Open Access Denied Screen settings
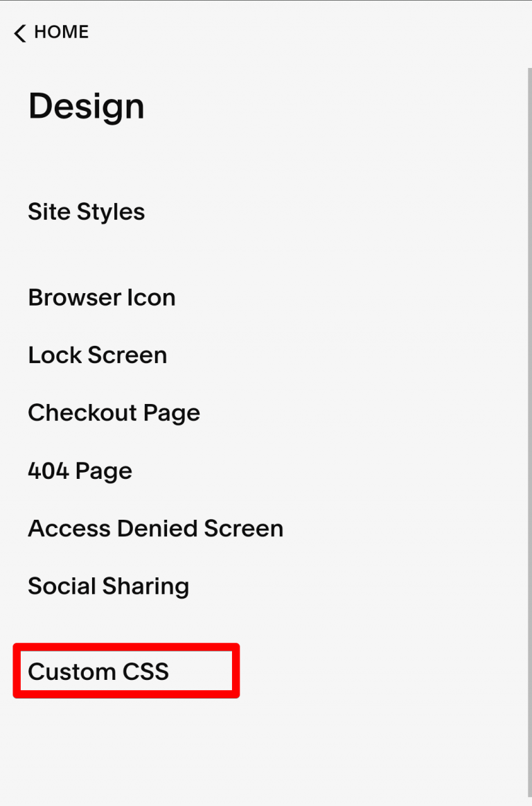 click(156, 528)
